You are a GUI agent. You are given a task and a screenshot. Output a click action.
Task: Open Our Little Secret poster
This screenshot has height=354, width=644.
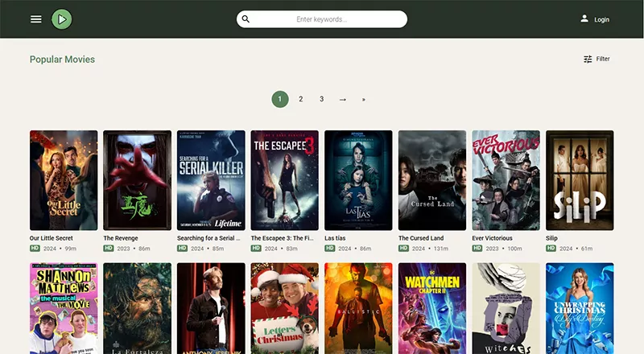pyautogui.click(x=64, y=180)
